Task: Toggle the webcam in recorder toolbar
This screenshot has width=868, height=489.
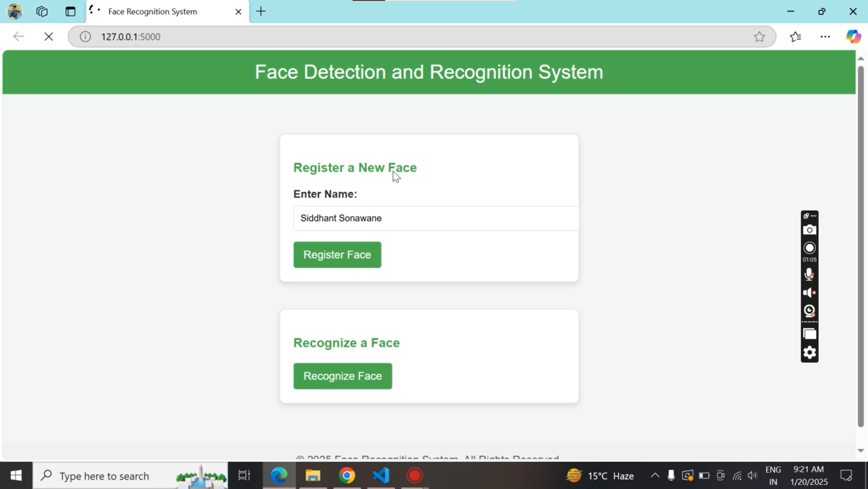Action: [809, 311]
